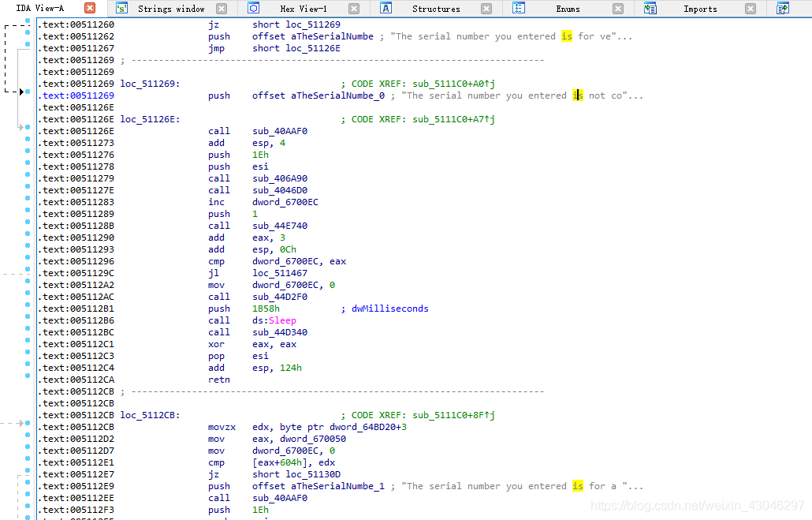Select dword_64BD20+3 operand

(x=368, y=427)
